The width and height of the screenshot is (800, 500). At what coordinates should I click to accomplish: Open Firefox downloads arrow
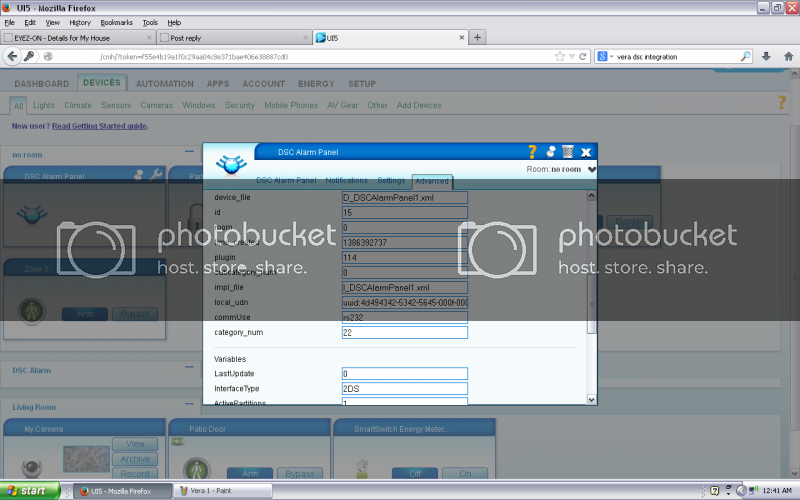tap(766, 57)
